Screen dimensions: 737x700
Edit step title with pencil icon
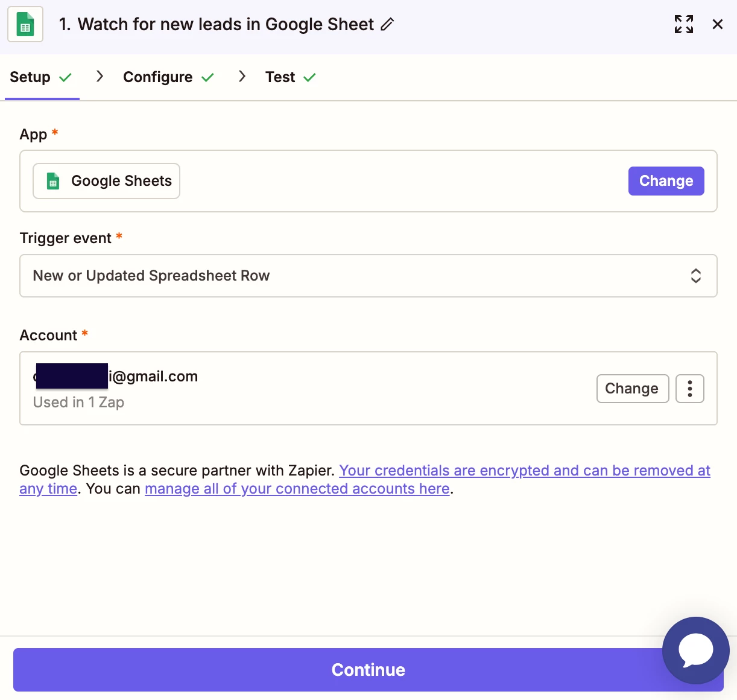[x=387, y=24]
